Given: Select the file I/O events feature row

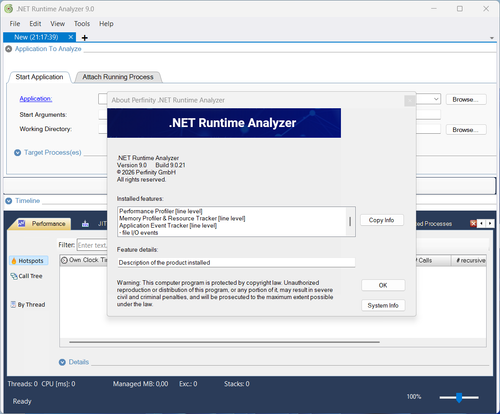Looking at the screenshot, I should coord(139,233).
